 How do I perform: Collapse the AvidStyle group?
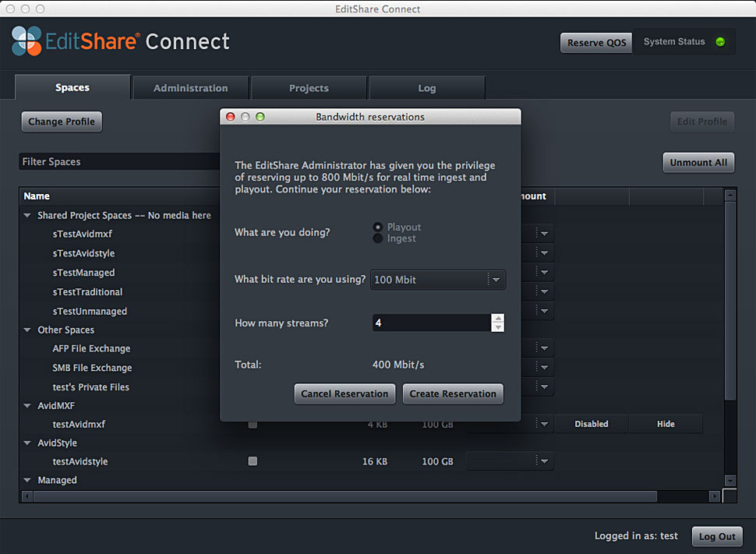pyautogui.click(x=27, y=443)
